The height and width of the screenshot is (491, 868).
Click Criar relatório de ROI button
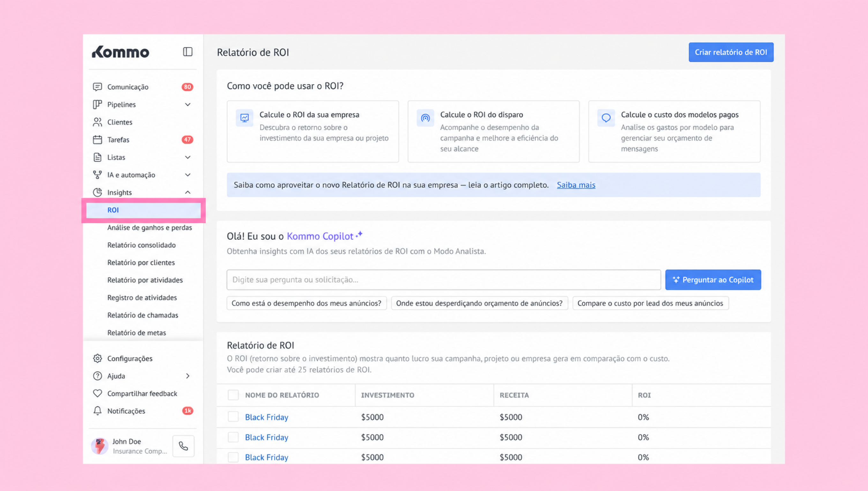click(x=731, y=52)
